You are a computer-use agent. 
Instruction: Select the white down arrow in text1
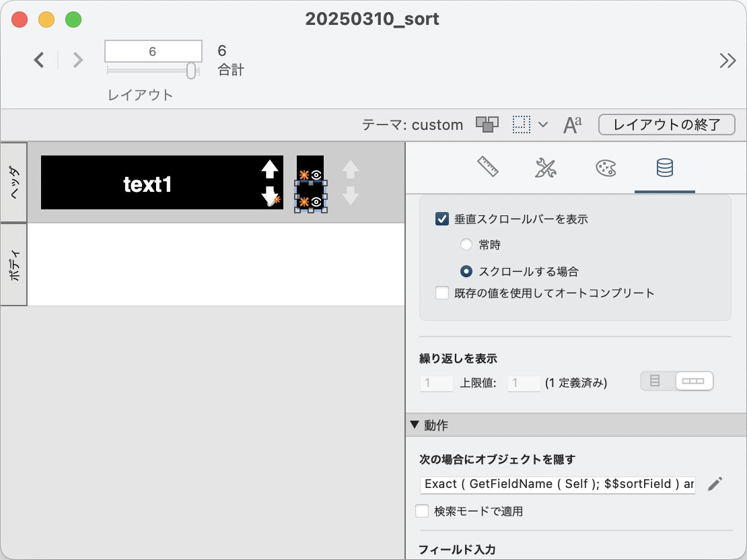pyautogui.click(x=270, y=195)
